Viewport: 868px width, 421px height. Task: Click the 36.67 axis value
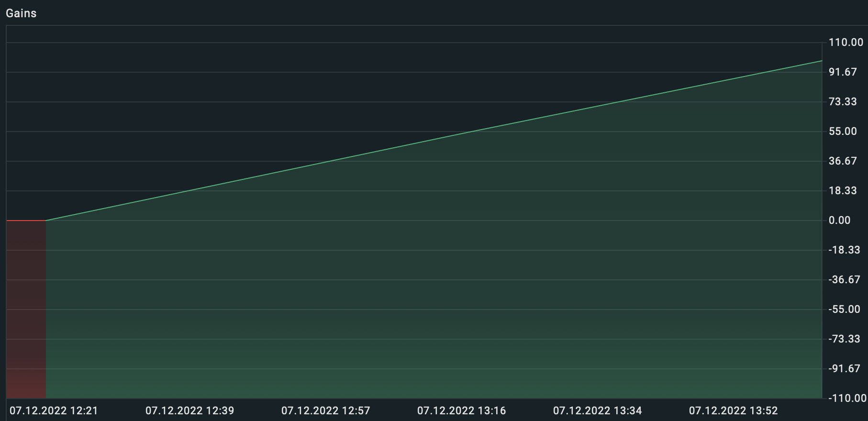coord(843,161)
